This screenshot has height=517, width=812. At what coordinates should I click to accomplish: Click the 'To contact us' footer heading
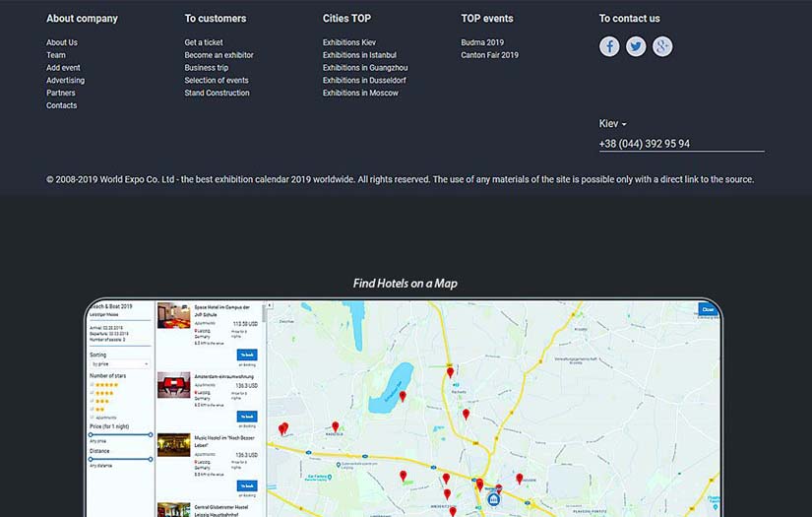(x=629, y=19)
